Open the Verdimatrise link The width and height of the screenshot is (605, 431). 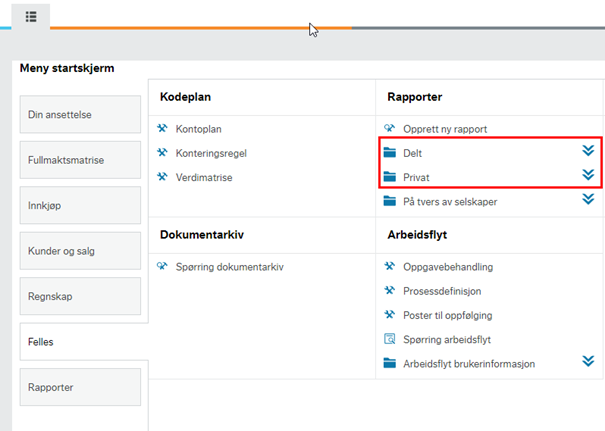(x=204, y=177)
